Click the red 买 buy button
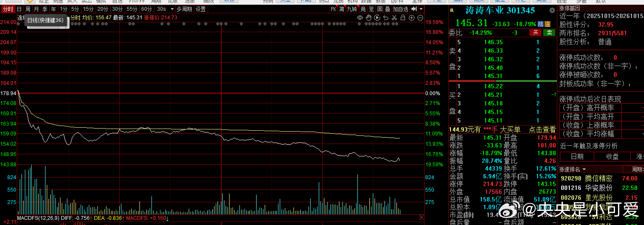This screenshot has width=644, height=225. pyautogui.click(x=535, y=32)
